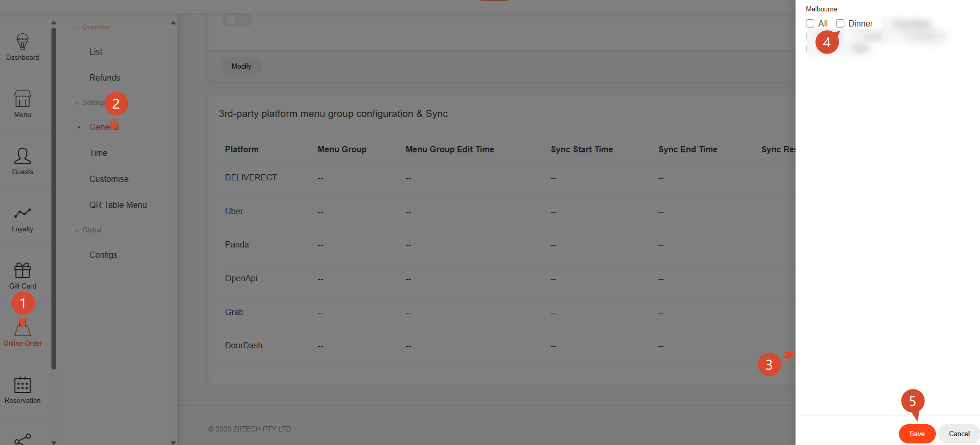Click the Modify button
The image size is (980, 445).
(x=242, y=66)
